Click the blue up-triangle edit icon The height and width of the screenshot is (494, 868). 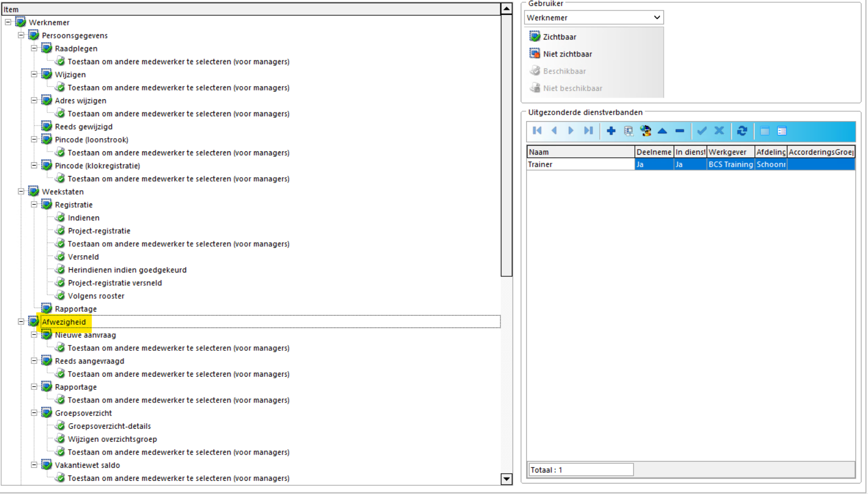(x=662, y=131)
